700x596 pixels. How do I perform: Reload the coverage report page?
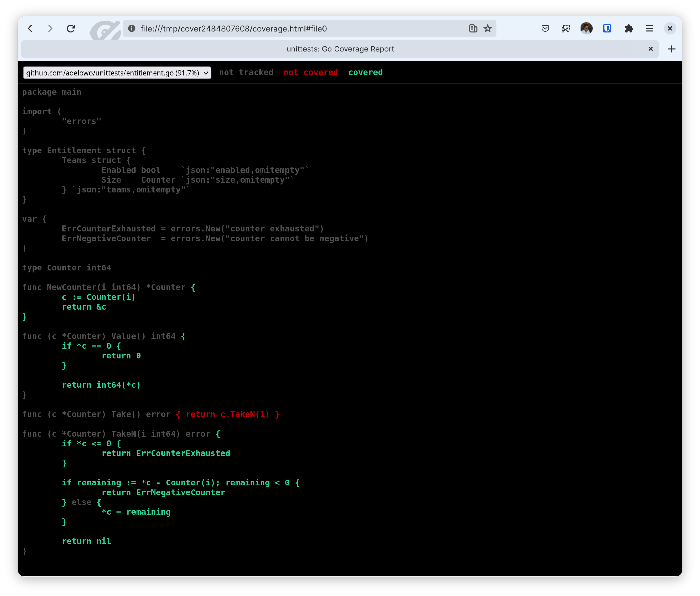coord(71,28)
